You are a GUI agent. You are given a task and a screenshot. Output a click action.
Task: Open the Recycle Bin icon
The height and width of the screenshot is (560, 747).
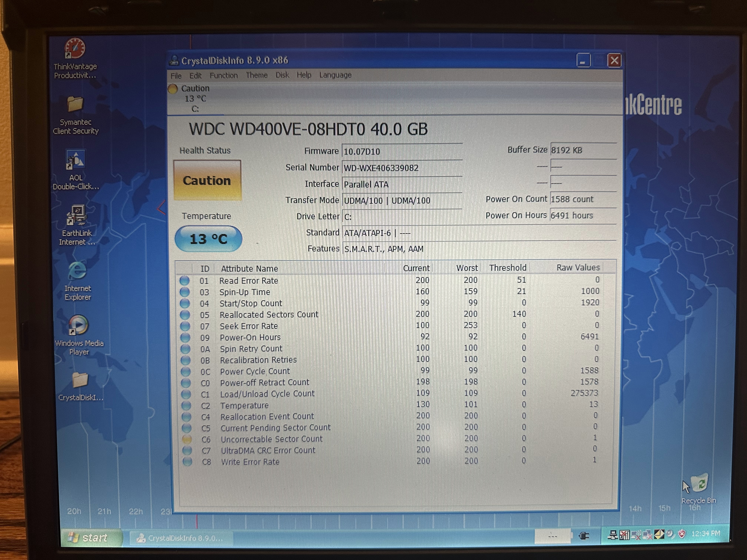pos(699,483)
